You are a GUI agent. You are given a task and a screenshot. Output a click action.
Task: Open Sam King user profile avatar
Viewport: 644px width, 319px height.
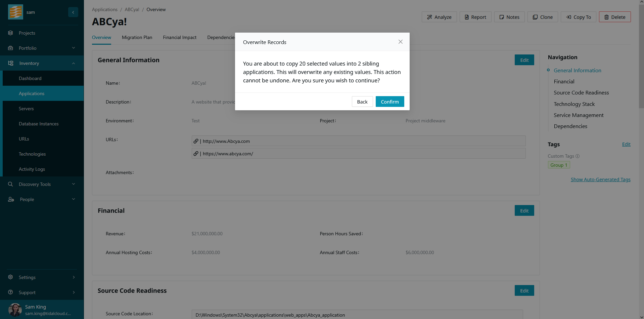15,310
